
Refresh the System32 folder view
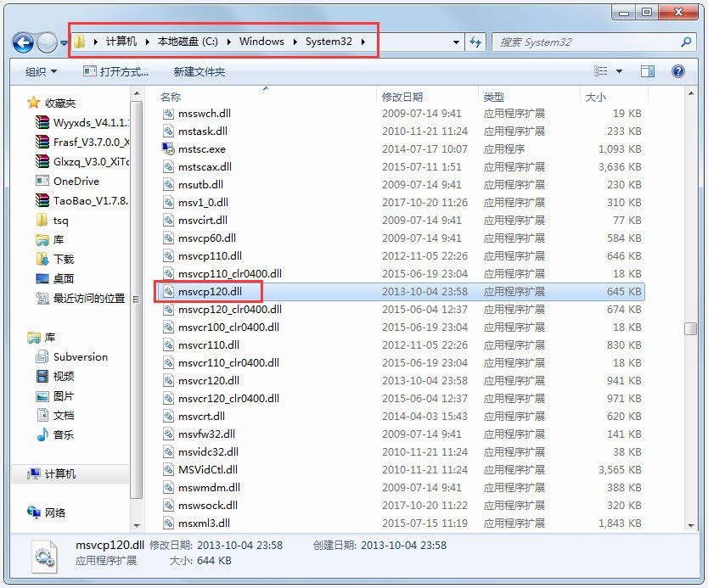(475, 42)
